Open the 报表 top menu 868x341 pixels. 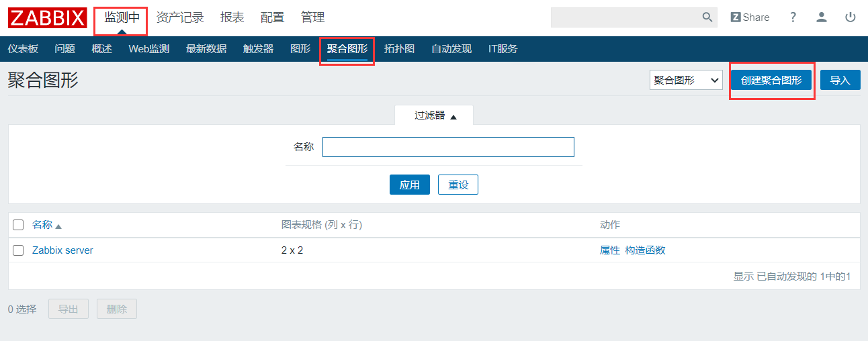pos(232,17)
